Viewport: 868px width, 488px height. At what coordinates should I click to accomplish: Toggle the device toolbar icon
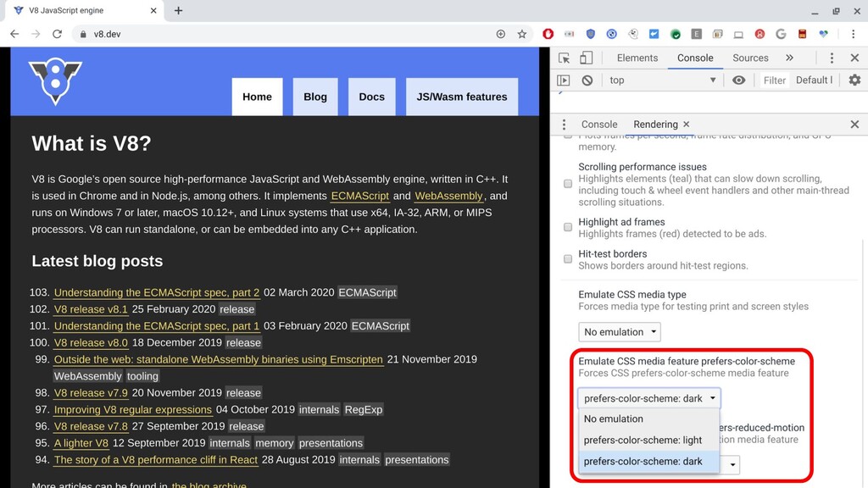pos(587,58)
